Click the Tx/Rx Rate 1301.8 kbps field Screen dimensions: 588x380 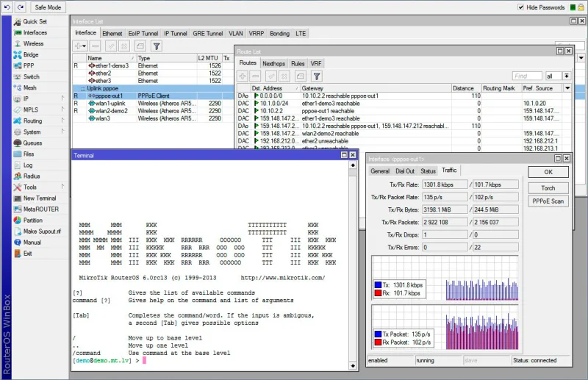click(x=445, y=184)
